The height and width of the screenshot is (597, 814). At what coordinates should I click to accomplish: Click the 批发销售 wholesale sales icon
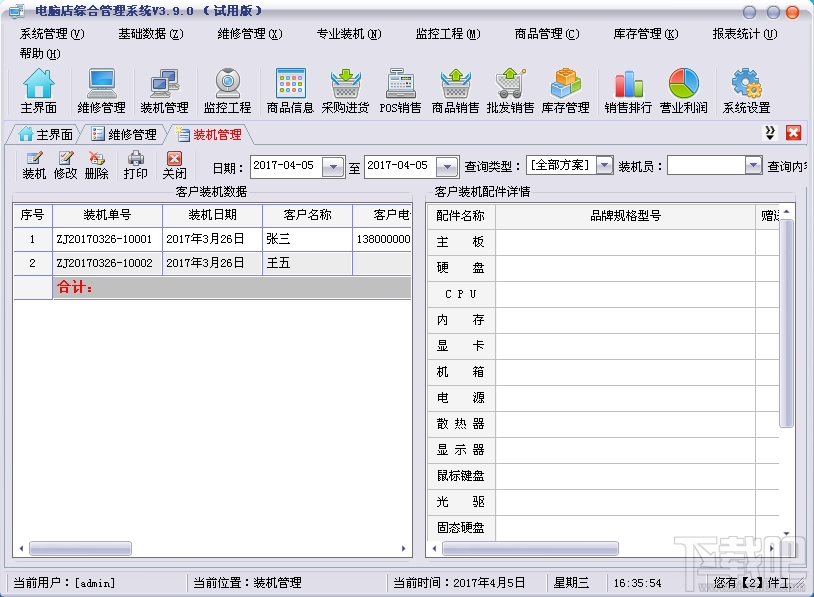[511, 90]
